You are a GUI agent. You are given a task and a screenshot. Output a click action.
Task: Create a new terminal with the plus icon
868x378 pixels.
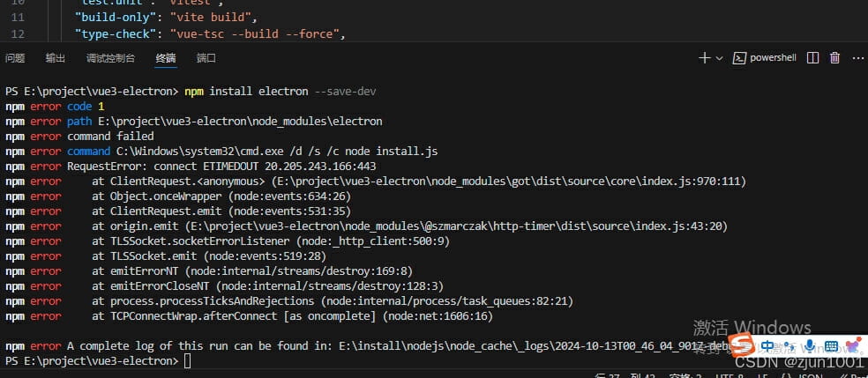coord(704,58)
